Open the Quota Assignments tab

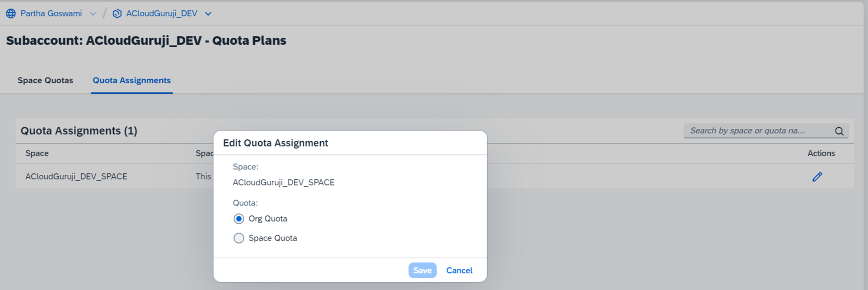coord(132,80)
